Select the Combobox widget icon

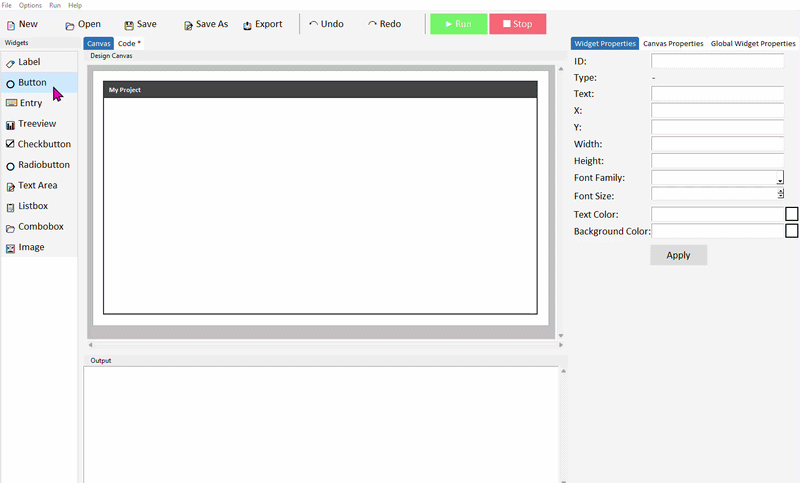click(x=10, y=228)
